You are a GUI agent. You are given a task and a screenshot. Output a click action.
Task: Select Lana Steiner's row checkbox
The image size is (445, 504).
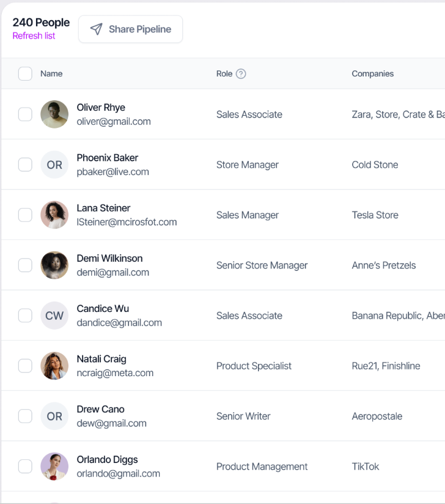click(x=25, y=215)
